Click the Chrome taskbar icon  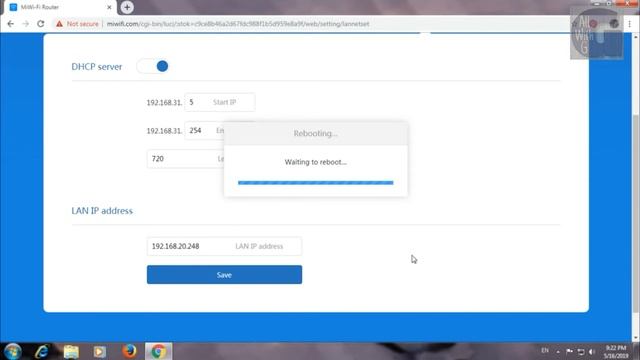158,351
